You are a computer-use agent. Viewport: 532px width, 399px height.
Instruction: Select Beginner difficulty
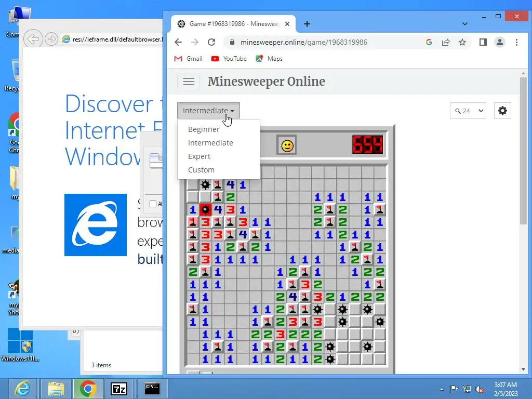[x=204, y=129]
